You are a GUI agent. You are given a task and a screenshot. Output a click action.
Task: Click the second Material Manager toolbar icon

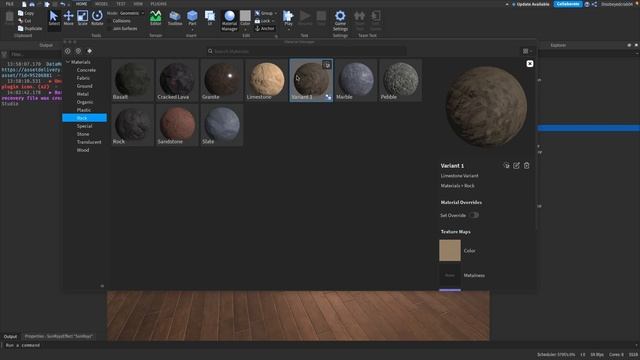pos(78,51)
